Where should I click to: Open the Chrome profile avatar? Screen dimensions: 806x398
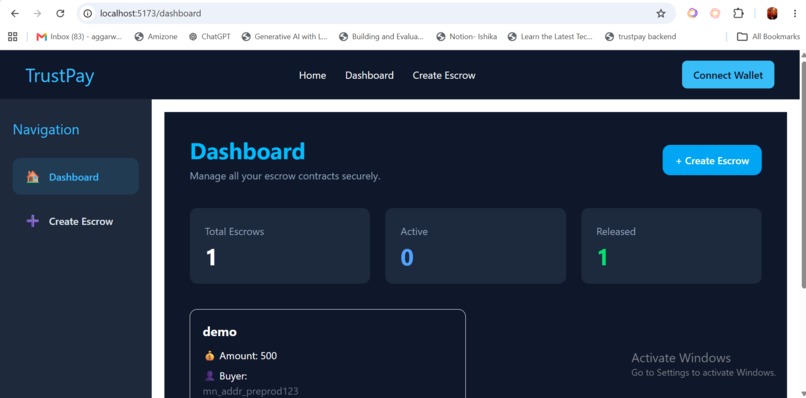pos(772,13)
